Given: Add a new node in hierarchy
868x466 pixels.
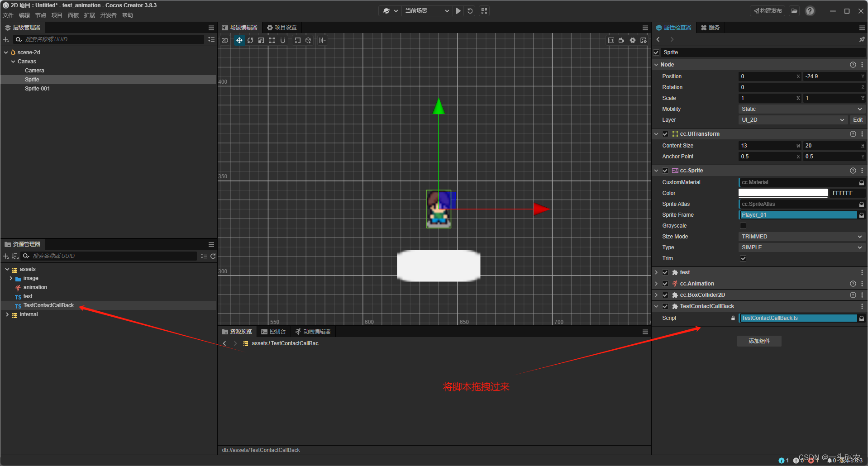Looking at the screenshot, I should pos(6,39).
